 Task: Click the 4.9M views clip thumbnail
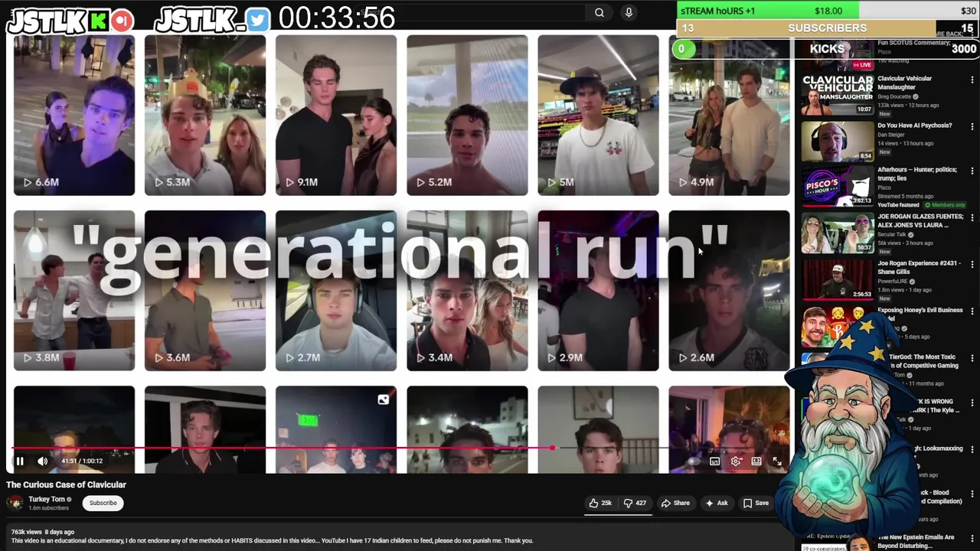[729, 116]
